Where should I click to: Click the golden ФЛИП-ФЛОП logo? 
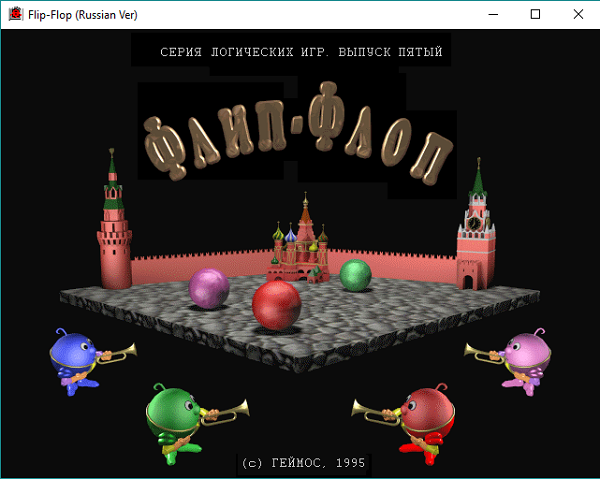click(297, 143)
